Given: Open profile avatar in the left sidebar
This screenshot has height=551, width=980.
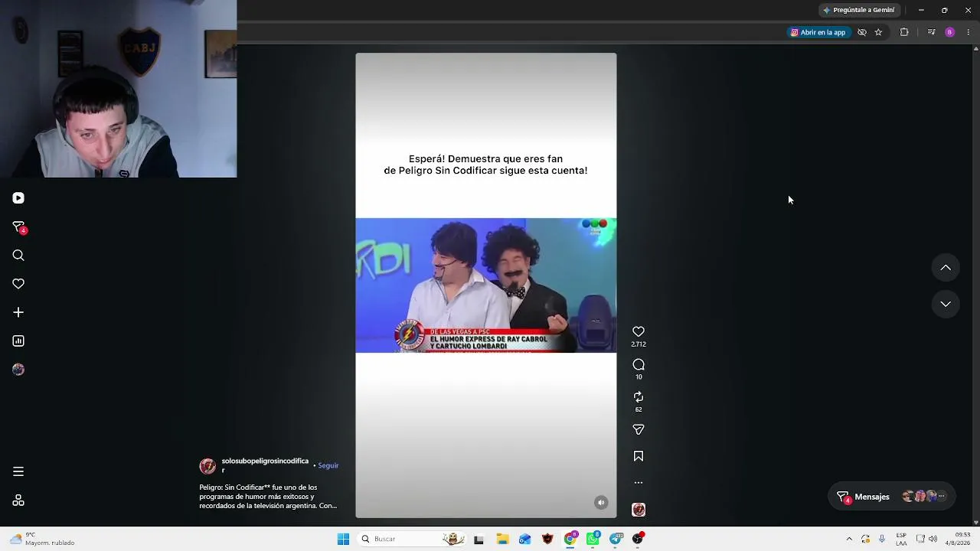Looking at the screenshot, I should pyautogui.click(x=18, y=370).
